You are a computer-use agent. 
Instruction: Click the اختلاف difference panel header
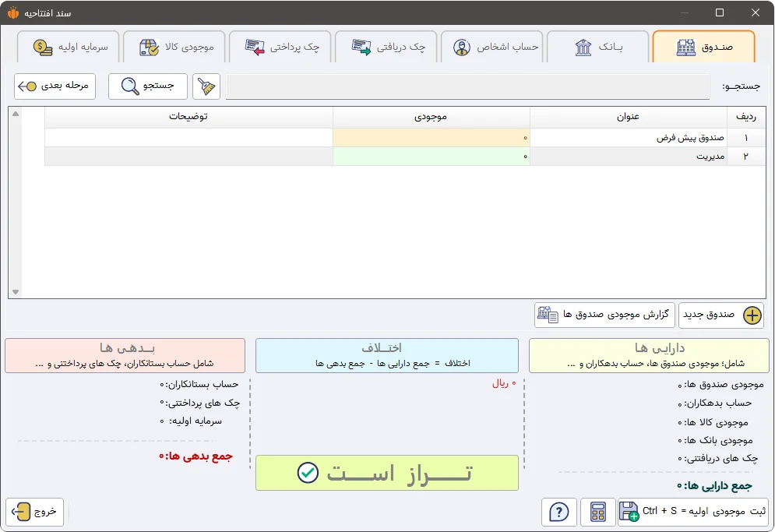(x=387, y=355)
